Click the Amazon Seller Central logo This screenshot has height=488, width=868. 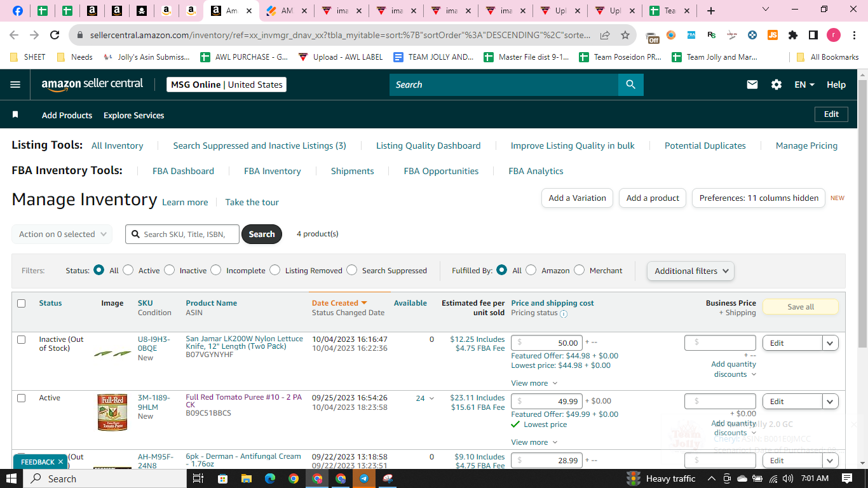pos(93,85)
